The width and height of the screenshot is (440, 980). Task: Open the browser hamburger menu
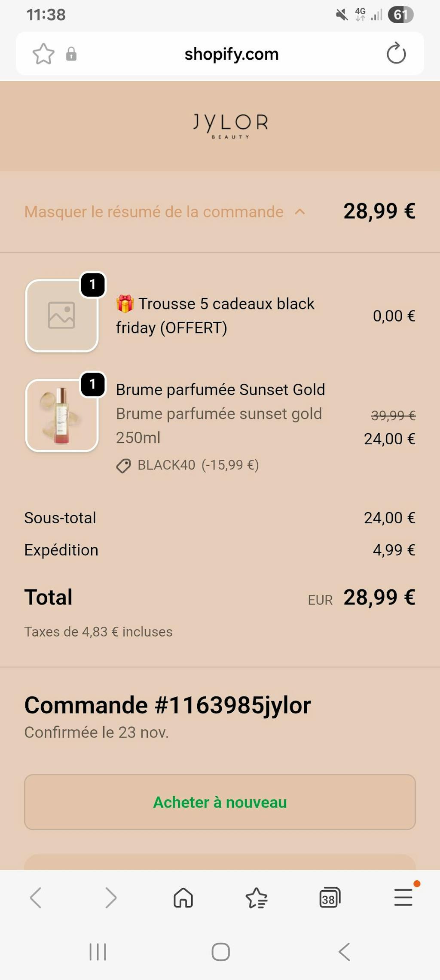coord(403,898)
